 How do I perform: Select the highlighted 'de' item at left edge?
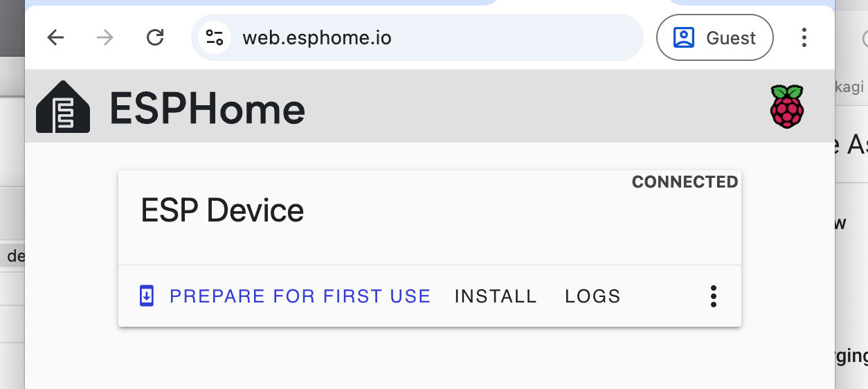tap(12, 256)
